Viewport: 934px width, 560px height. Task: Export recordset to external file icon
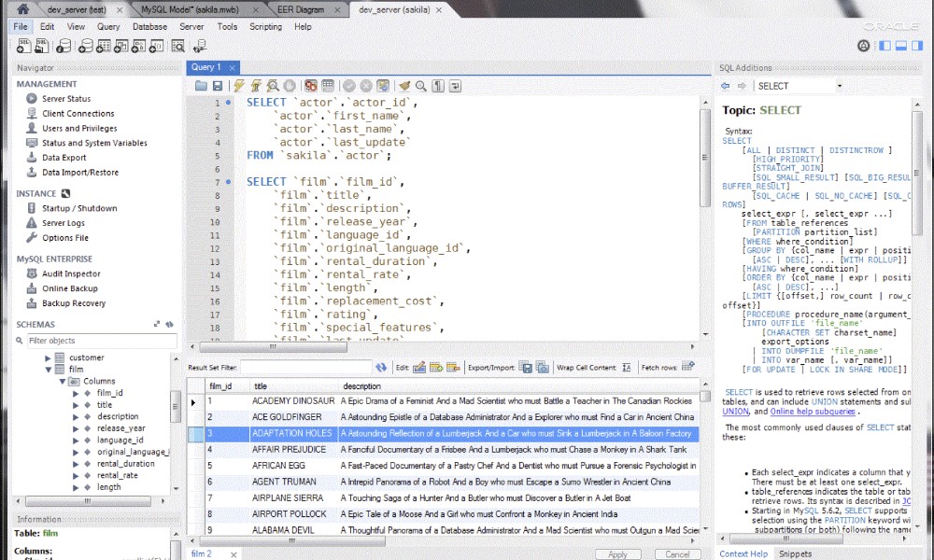[526, 367]
